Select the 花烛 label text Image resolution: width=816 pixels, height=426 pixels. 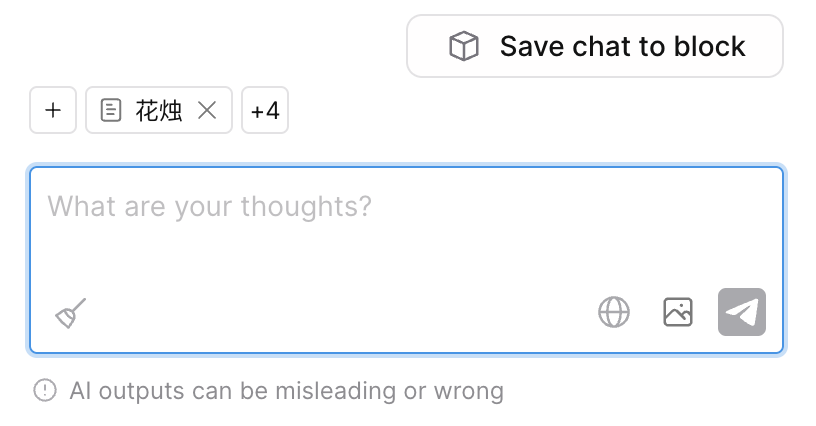[x=159, y=110]
